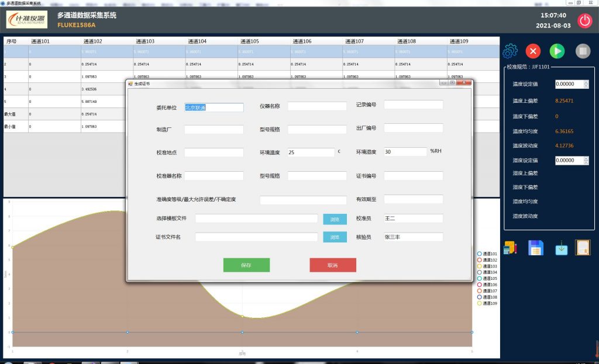Click the floppy disk save icon
The height and width of the screenshot is (364, 599).
coord(536,248)
